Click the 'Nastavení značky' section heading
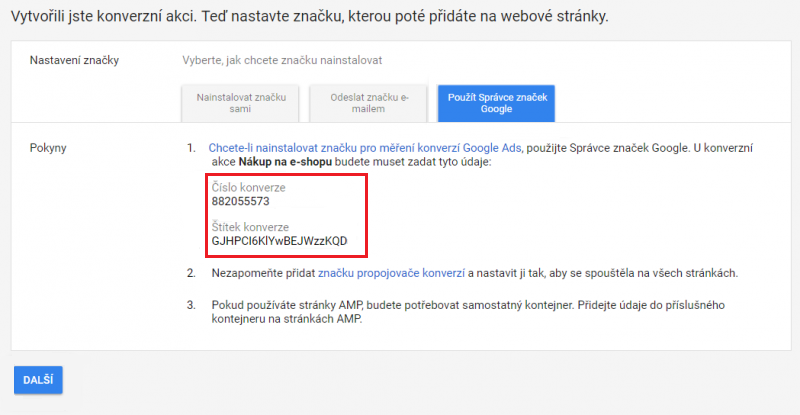 75,60
